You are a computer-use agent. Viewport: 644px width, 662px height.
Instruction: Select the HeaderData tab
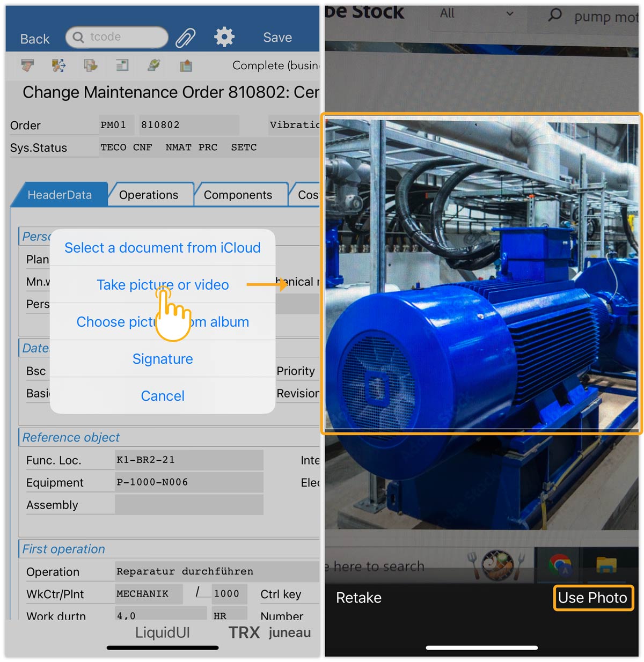tap(60, 195)
